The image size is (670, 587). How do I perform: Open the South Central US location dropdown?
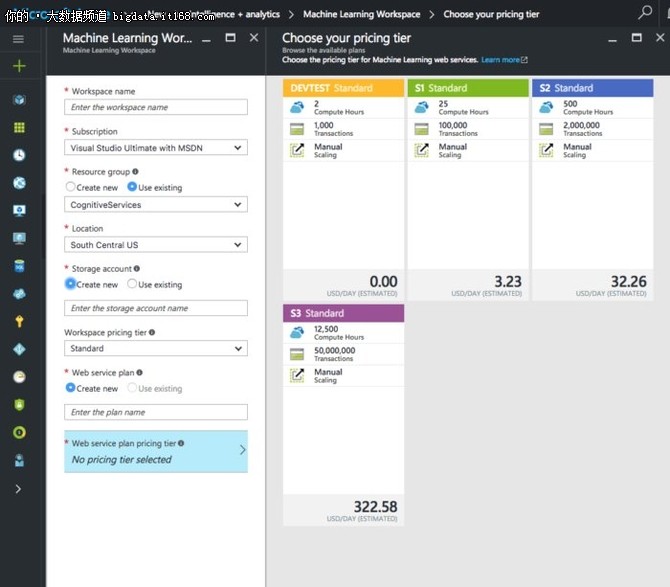(156, 245)
